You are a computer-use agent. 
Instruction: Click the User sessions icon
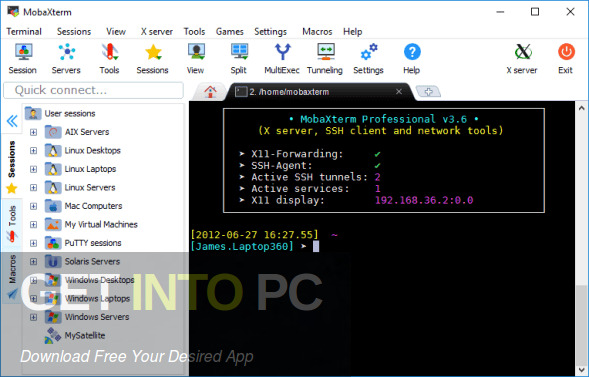click(33, 113)
